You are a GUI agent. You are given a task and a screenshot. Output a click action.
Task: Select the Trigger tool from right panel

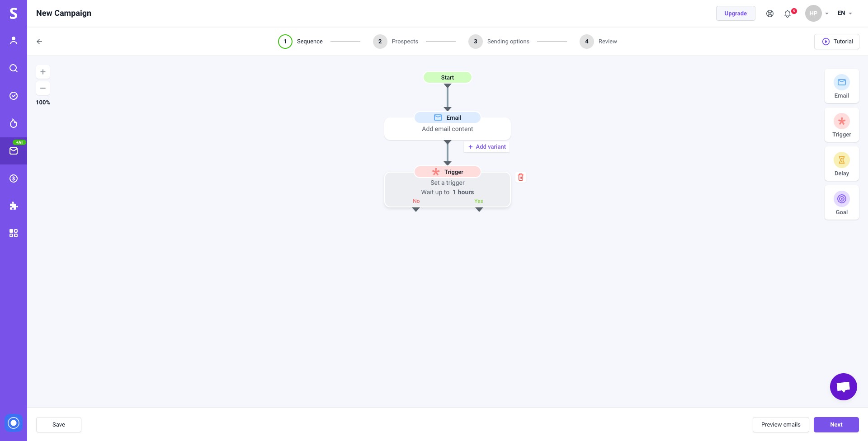pos(841,125)
